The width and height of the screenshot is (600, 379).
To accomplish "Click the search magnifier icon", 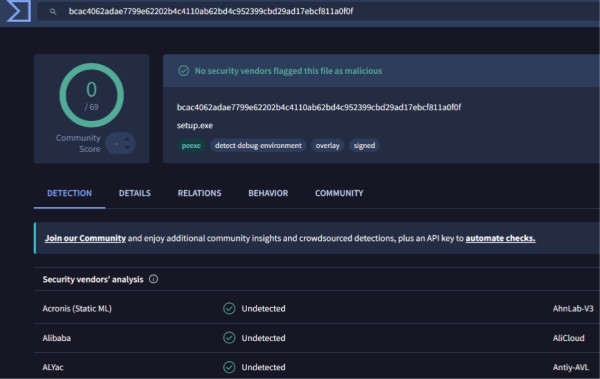I will [53, 12].
